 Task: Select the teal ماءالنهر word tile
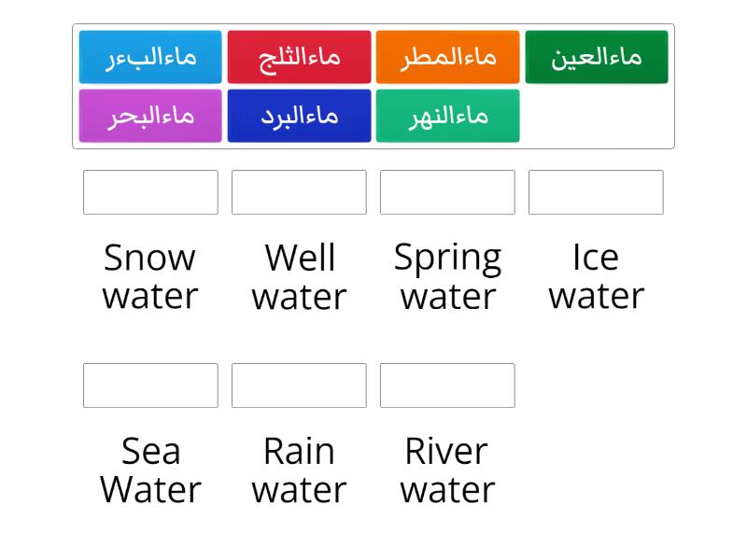coord(448,116)
